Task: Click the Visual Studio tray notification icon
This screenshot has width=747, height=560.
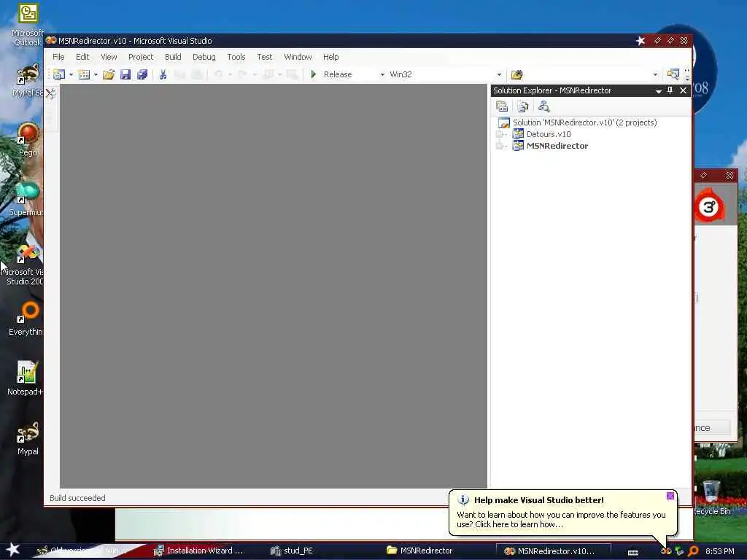Action: coord(666,551)
